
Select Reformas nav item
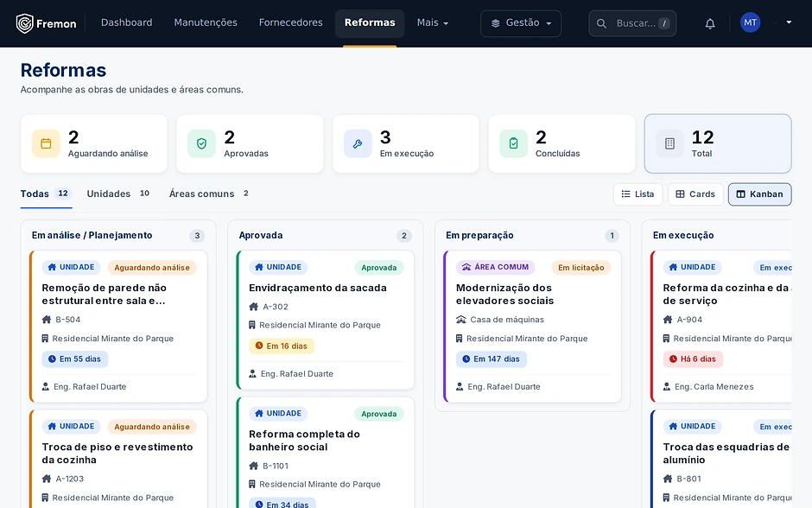click(x=370, y=22)
